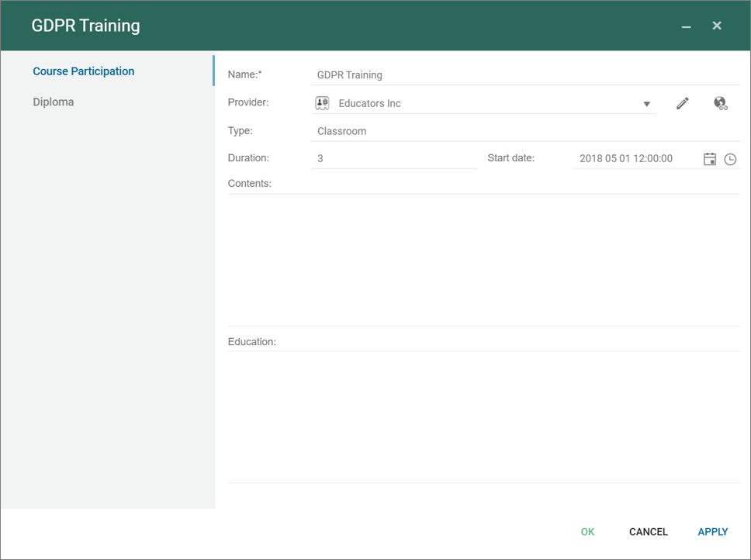Screen dimensions: 751x560
Task: Click into the Type field showing Classroom
Action: [x=524, y=131]
